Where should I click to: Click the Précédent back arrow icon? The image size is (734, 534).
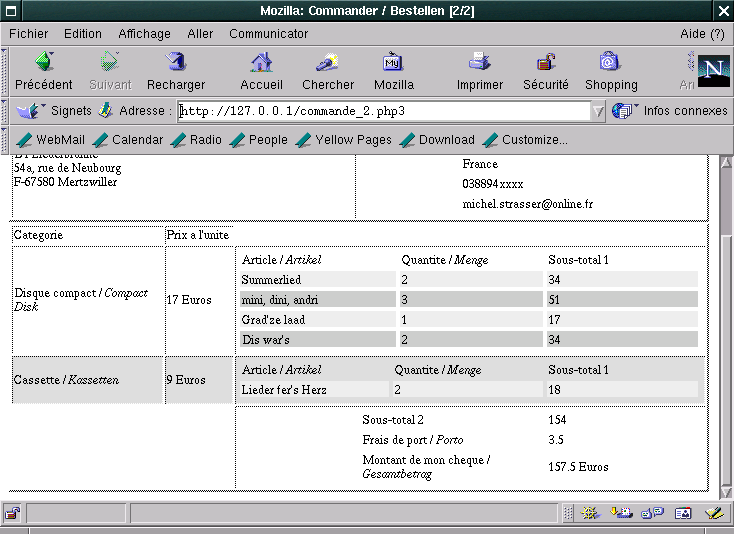pos(44,63)
